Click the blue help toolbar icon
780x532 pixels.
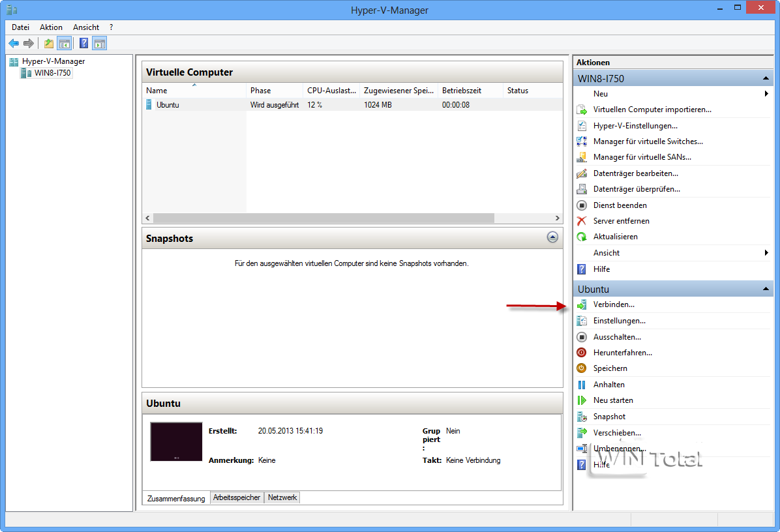(83, 44)
